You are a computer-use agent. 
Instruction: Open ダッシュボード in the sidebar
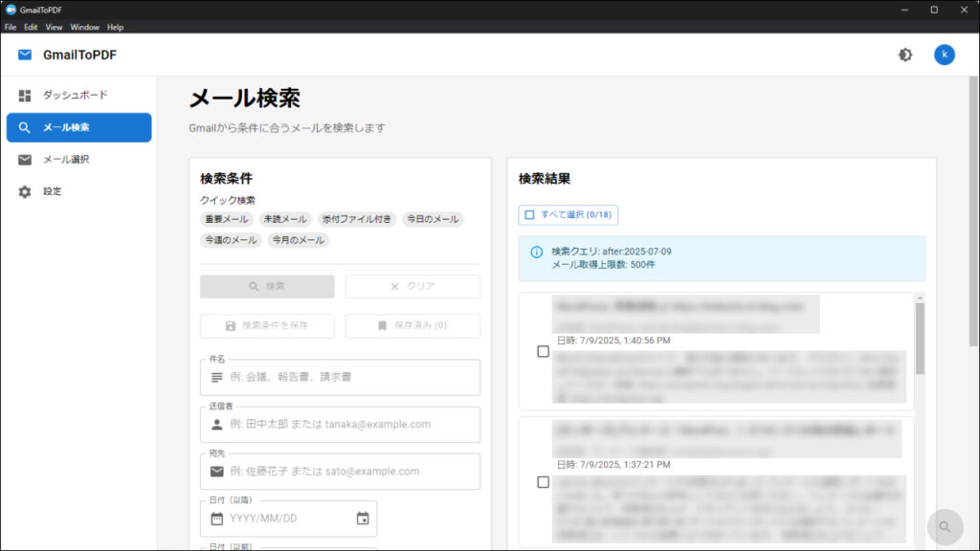pos(79,95)
